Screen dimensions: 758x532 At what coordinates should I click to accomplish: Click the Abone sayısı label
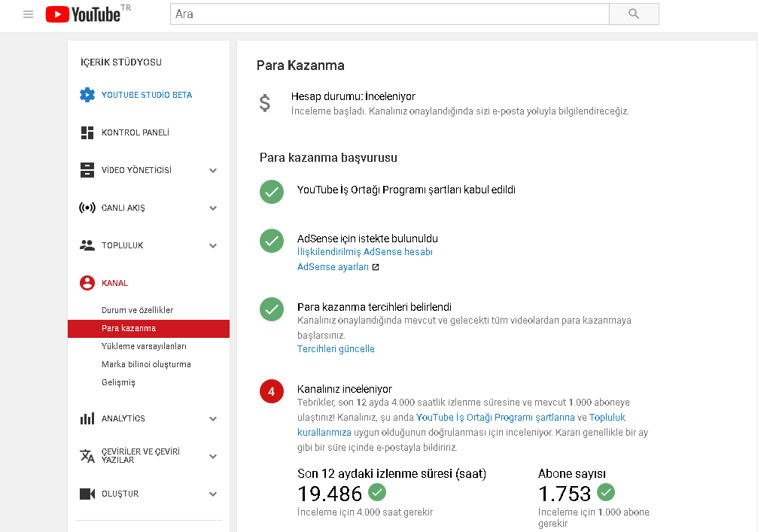click(572, 473)
